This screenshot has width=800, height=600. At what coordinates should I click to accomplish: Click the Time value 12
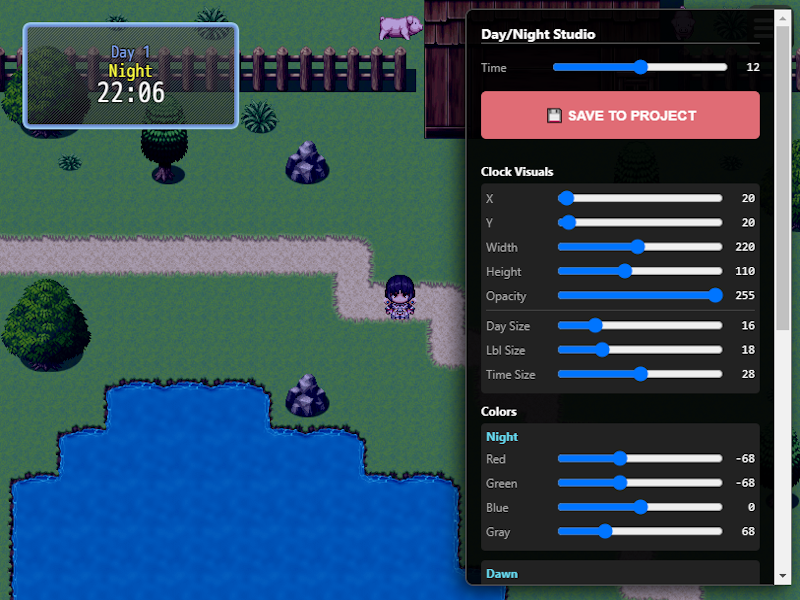pos(753,67)
